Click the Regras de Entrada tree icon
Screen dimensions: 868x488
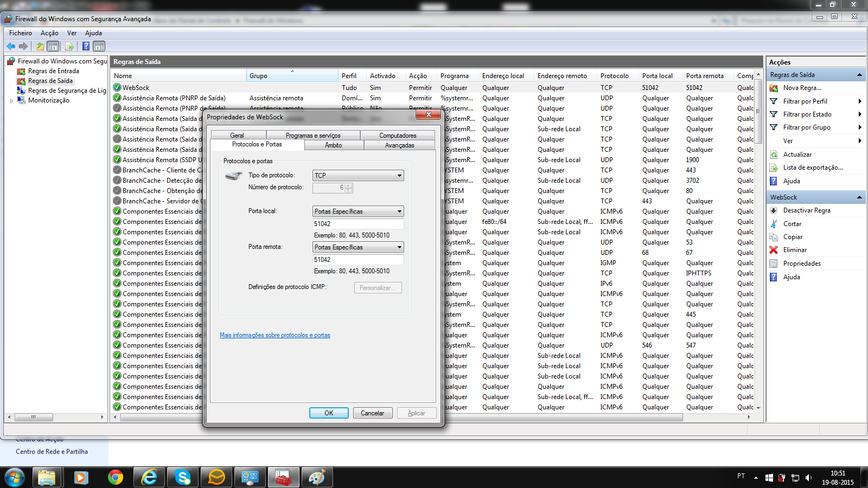(21, 71)
